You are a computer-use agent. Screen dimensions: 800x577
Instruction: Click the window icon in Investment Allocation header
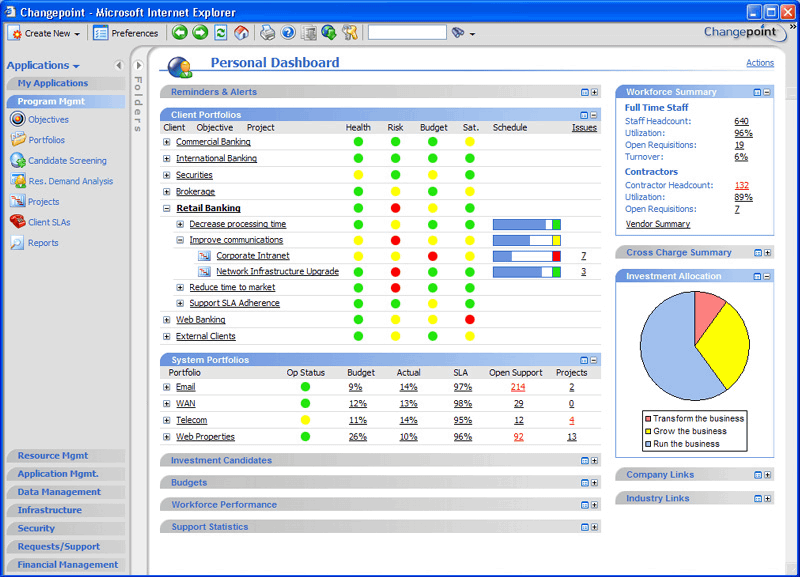click(757, 277)
